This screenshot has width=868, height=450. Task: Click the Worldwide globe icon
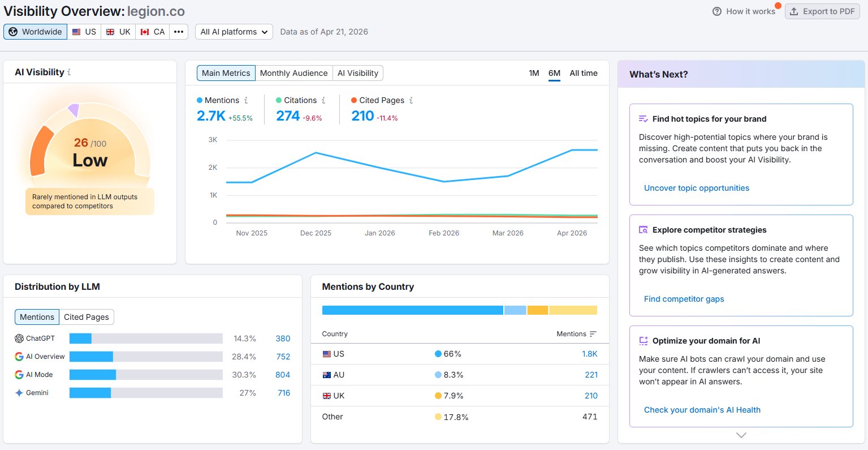[13, 32]
